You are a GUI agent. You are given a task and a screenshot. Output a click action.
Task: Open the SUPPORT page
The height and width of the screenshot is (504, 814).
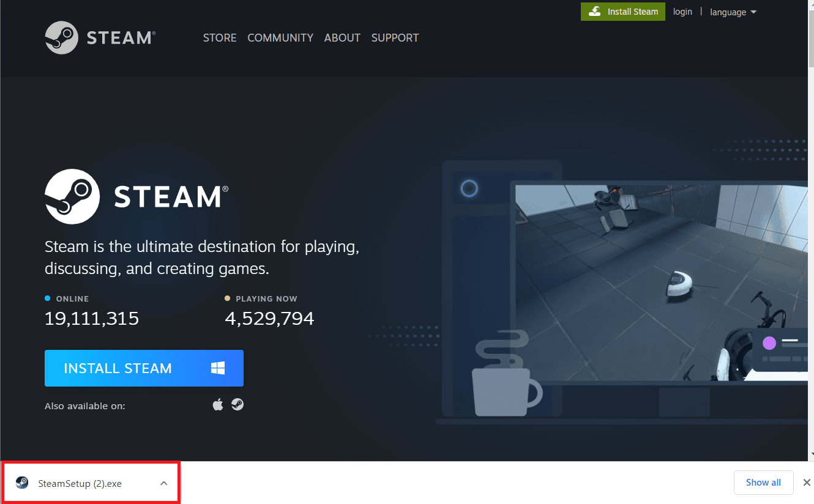395,38
